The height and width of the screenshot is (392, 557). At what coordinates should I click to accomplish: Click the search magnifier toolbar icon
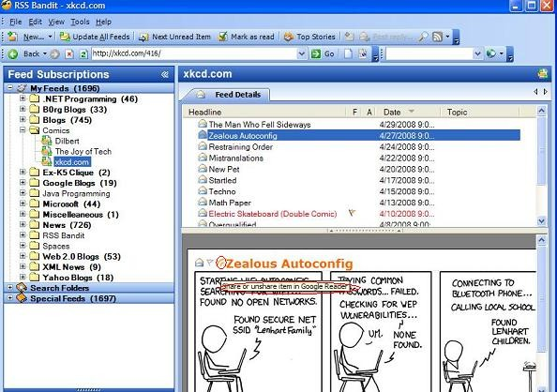pyautogui.click(x=423, y=37)
